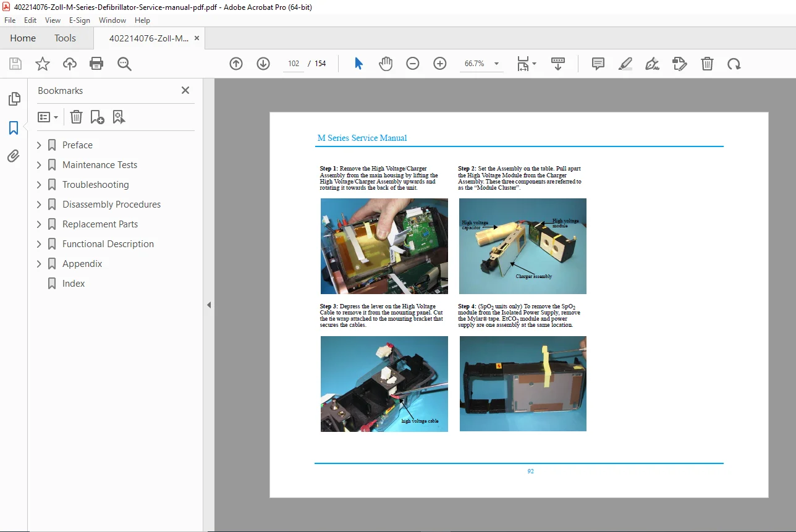Click the Step 4 Mylar tape photo
This screenshot has height=532, width=796.
click(523, 384)
